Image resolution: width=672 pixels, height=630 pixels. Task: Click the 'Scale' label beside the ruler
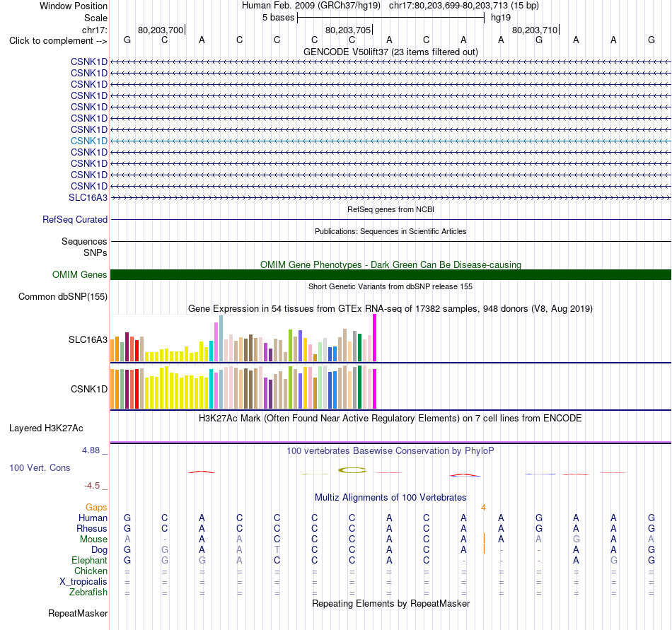click(x=95, y=18)
